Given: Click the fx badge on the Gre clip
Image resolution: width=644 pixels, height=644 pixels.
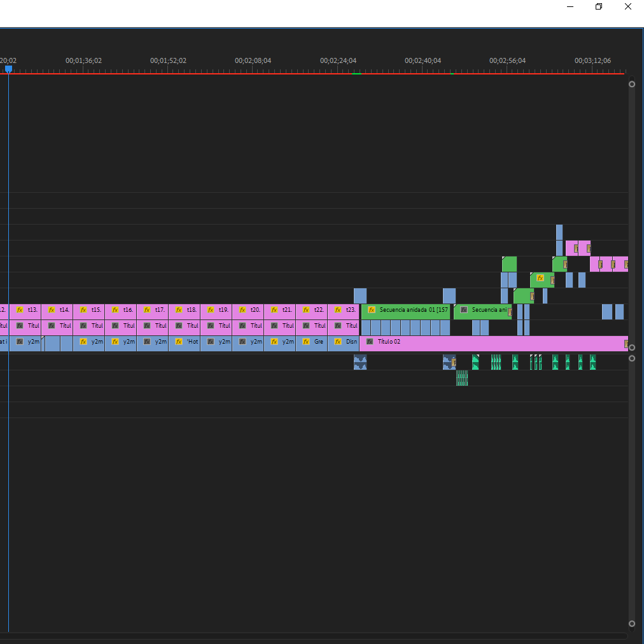Looking at the screenshot, I should (x=306, y=341).
